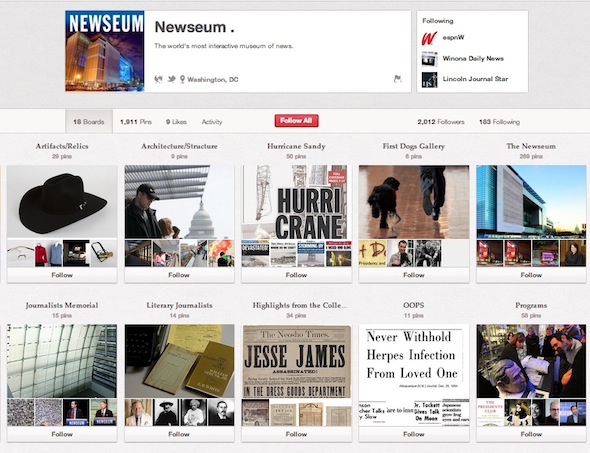Open the Newseum website globe icon
Image resolution: width=590 pixels, height=453 pixels.
click(x=158, y=79)
